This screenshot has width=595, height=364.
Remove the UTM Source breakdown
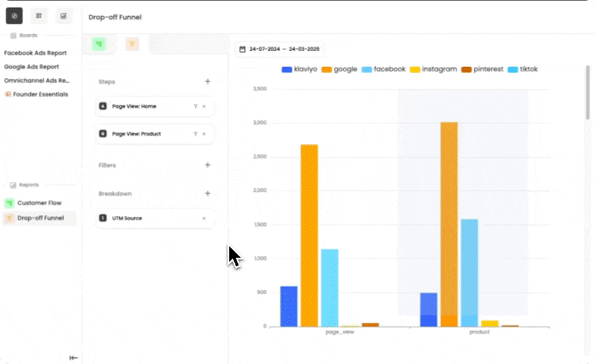(x=204, y=218)
